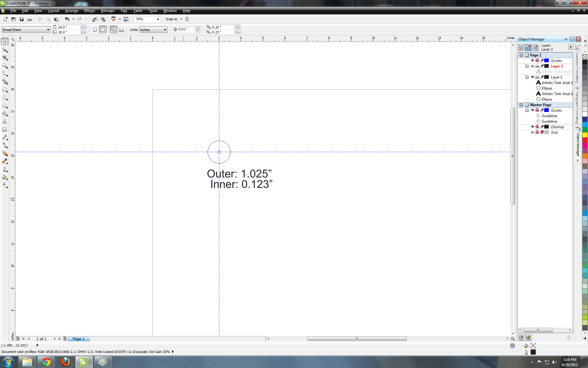Select the Smart Fill tool
This screenshot has height=368, width=588.
click(x=5, y=82)
